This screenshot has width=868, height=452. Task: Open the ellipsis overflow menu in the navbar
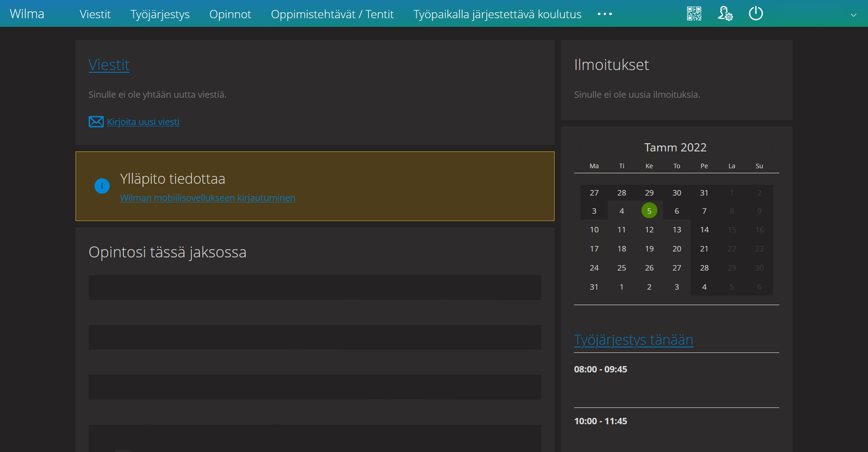pyautogui.click(x=604, y=14)
